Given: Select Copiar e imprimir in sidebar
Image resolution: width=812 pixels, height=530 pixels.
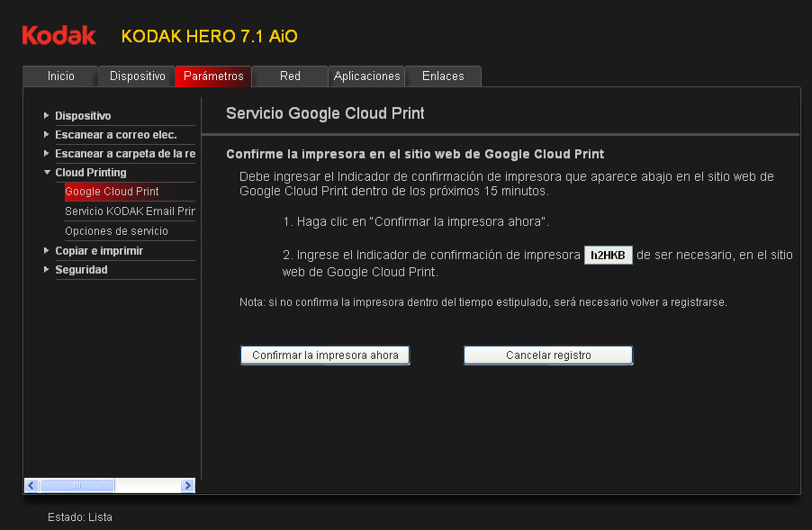Looking at the screenshot, I should [99, 250].
